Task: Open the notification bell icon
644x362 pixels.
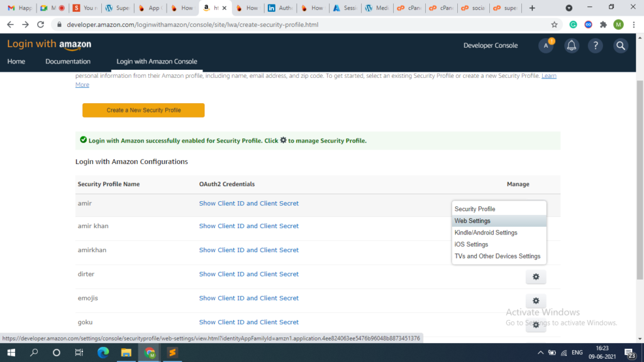Action: [571, 45]
